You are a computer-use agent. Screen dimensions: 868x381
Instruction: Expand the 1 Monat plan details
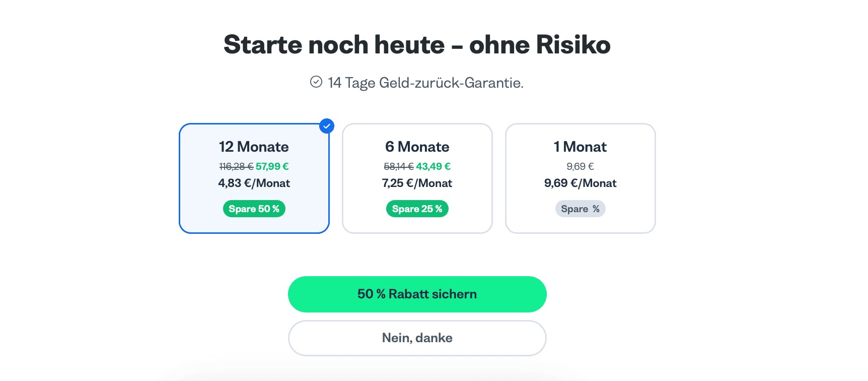pos(580,178)
